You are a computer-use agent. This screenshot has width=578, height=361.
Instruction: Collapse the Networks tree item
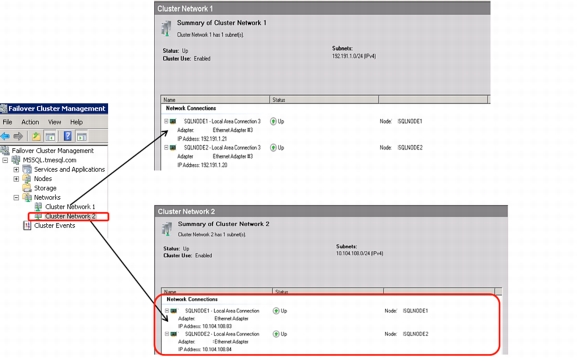pos(16,198)
